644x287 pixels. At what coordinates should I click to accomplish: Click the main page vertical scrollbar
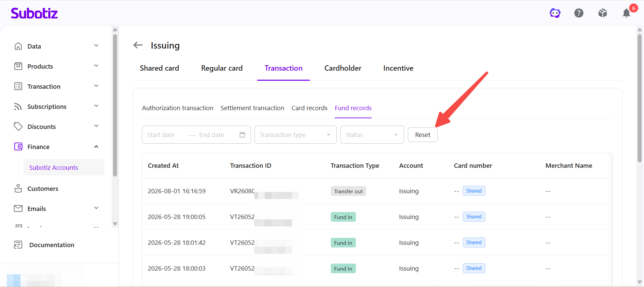pos(640,98)
